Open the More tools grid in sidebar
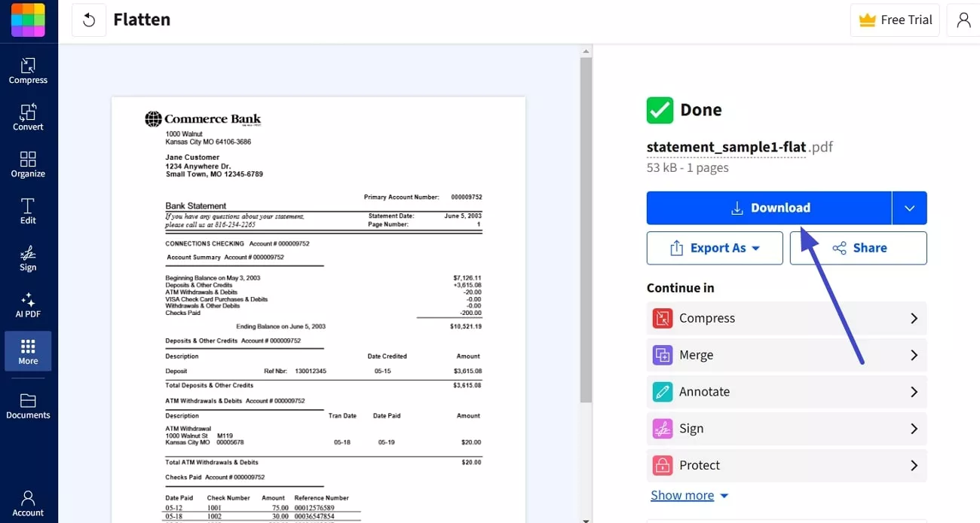 click(28, 351)
